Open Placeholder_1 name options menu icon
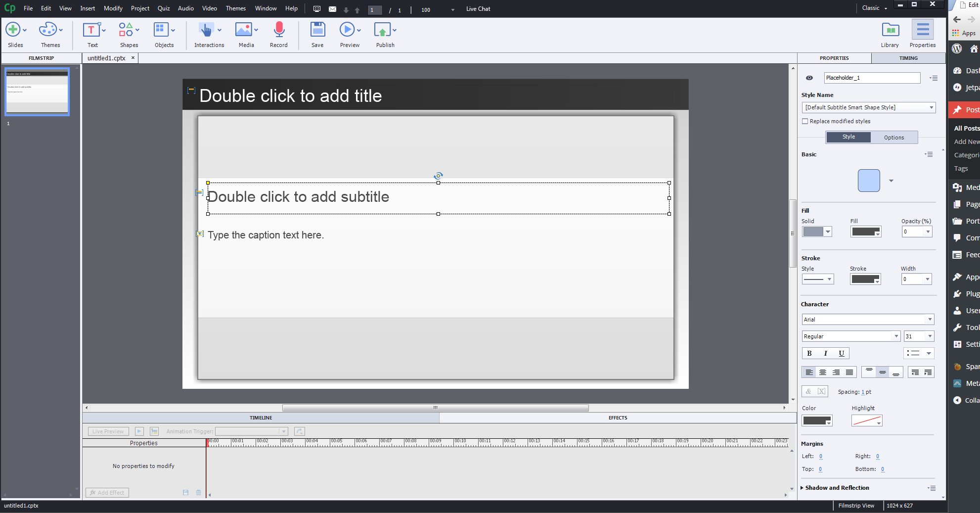 [x=934, y=78]
